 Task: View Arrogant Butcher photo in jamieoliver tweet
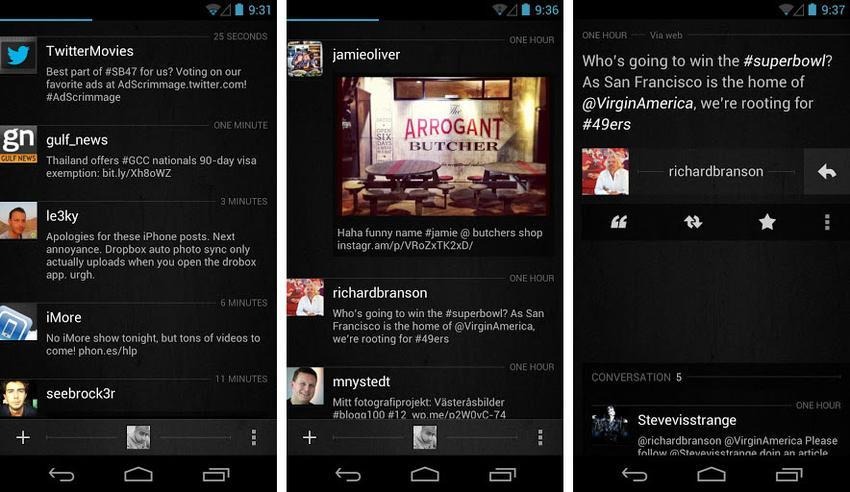(443, 146)
